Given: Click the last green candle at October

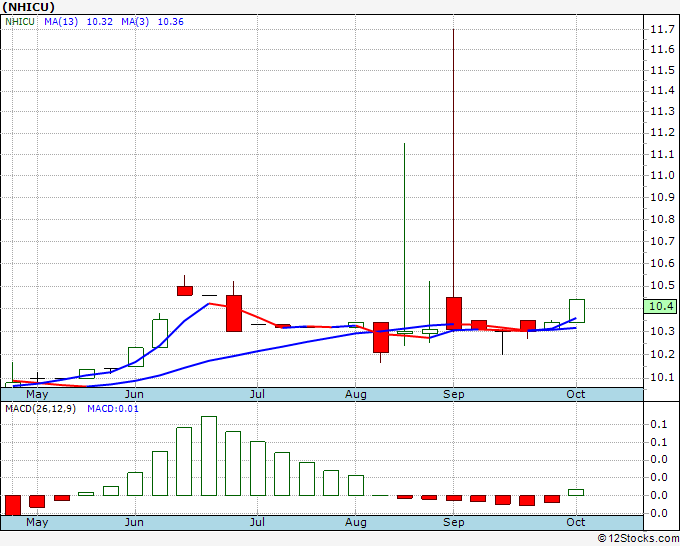Looking at the screenshot, I should point(577,310).
